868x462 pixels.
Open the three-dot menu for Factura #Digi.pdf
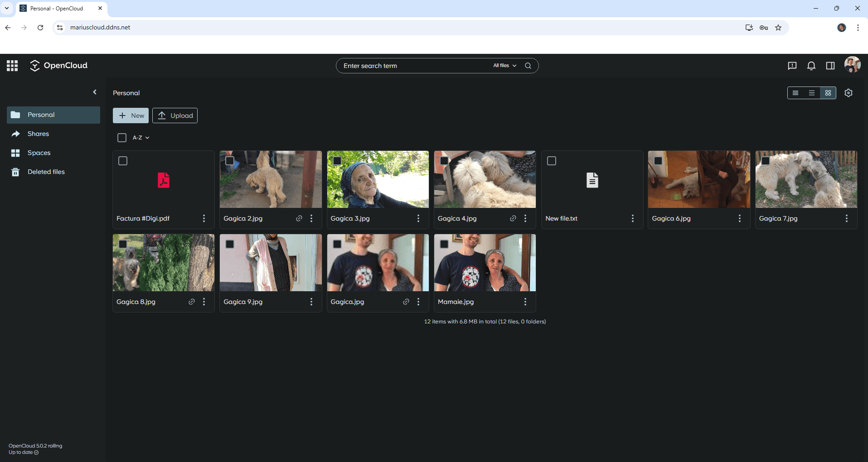pos(204,218)
